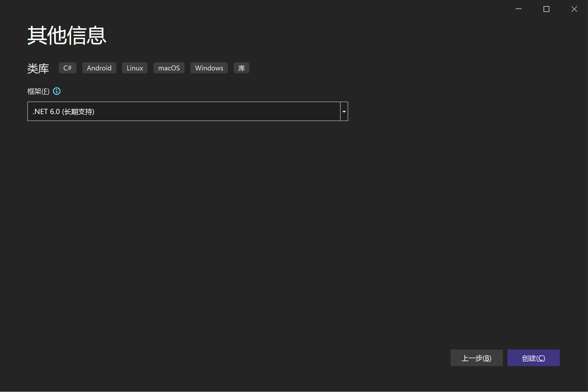Click the 创建(C) create button

[533, 358]
